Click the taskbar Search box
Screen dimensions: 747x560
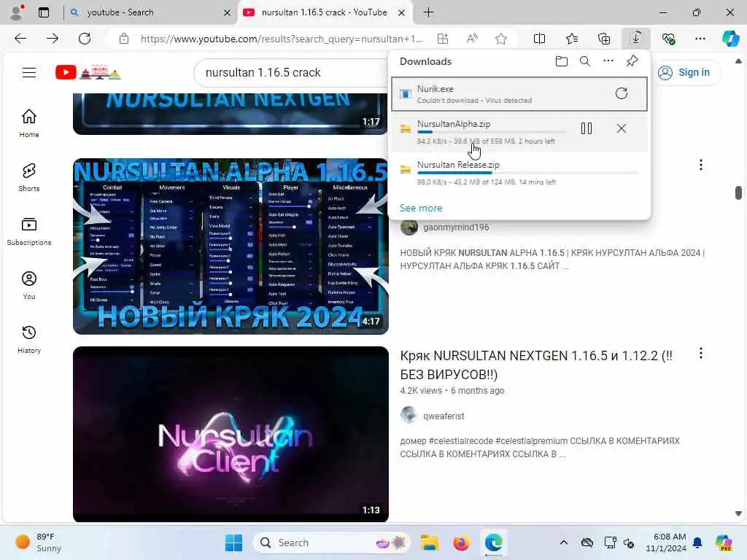coord(332,542)
